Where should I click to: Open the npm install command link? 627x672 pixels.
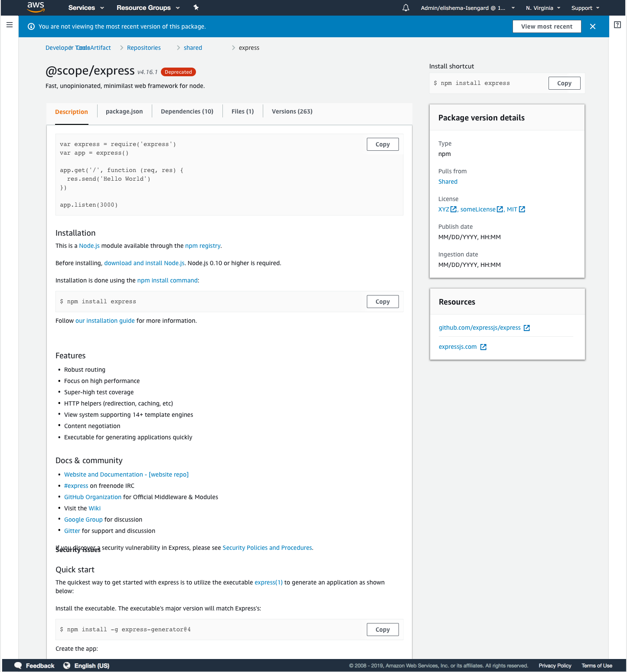167,280
